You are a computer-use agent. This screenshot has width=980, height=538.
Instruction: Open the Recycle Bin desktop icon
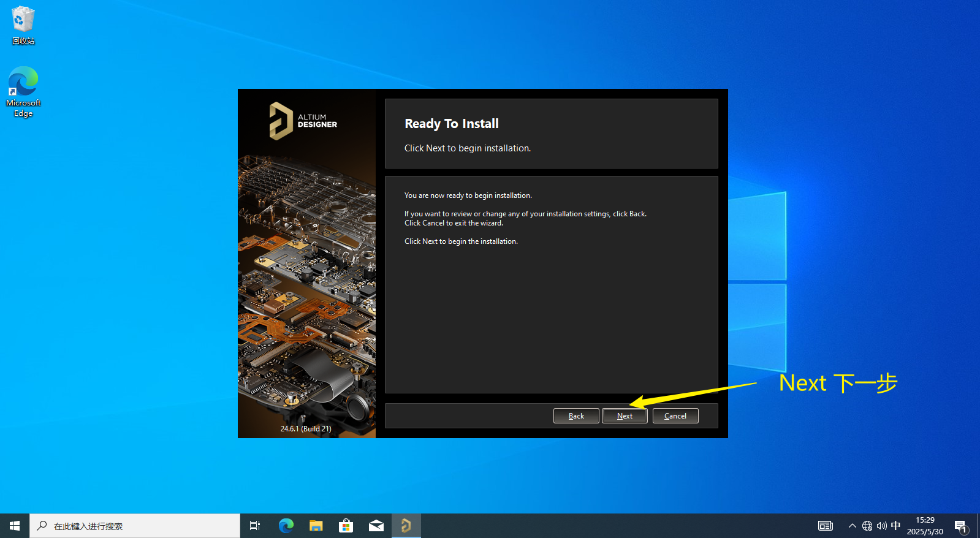click(x=23, y=25)
